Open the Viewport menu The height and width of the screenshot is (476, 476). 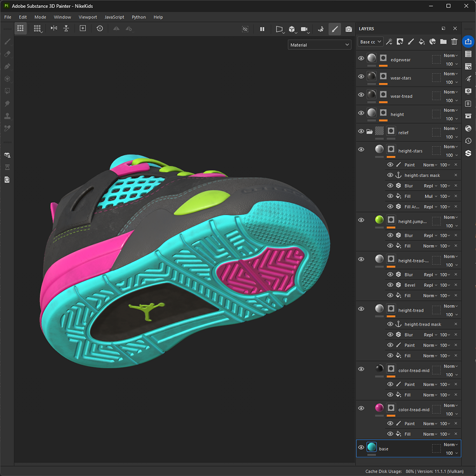click(87, 17)
